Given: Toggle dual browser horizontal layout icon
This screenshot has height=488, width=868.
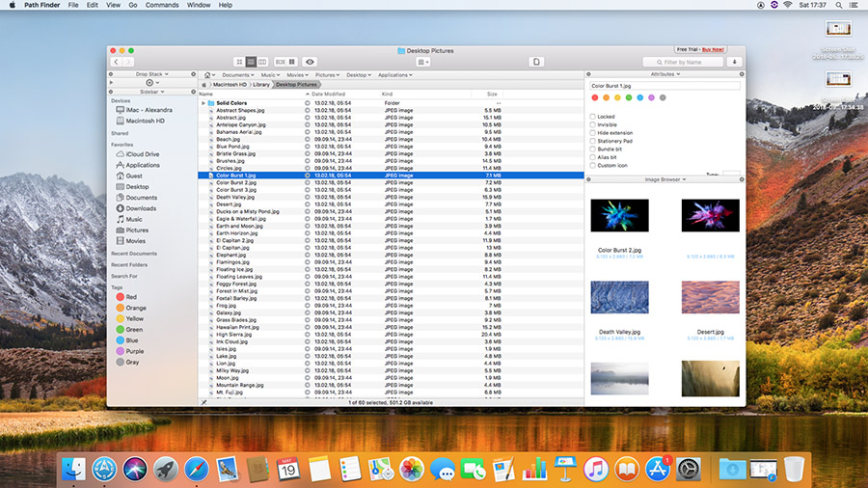Looking at the screenshot, I should (280, 62).
